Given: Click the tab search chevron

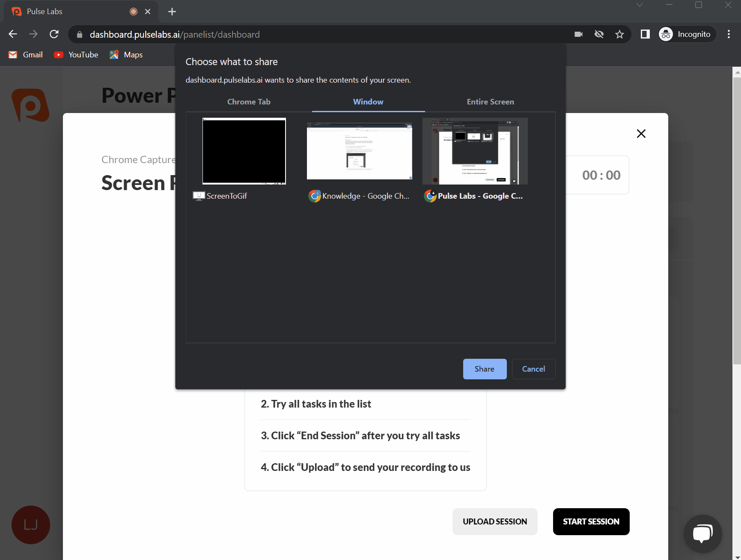Looking at the screenshot, I should (x=640, y=5).
